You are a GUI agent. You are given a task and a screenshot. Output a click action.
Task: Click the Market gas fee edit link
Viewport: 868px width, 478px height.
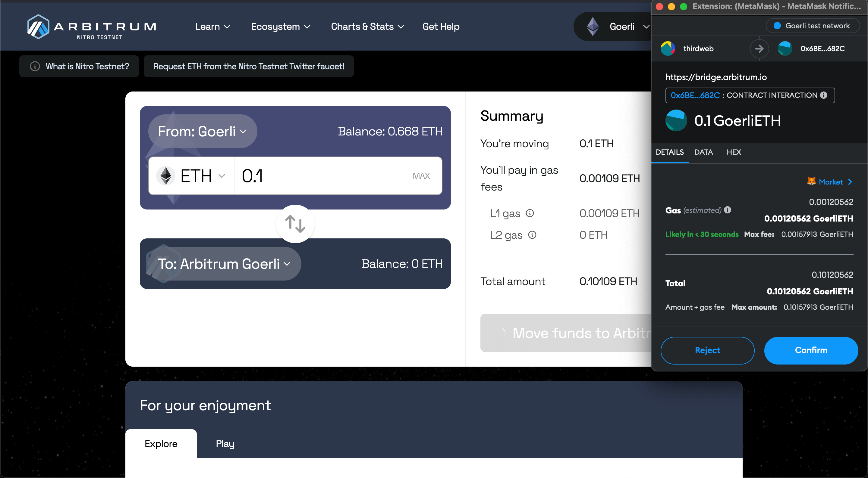(x=831, y=182)
